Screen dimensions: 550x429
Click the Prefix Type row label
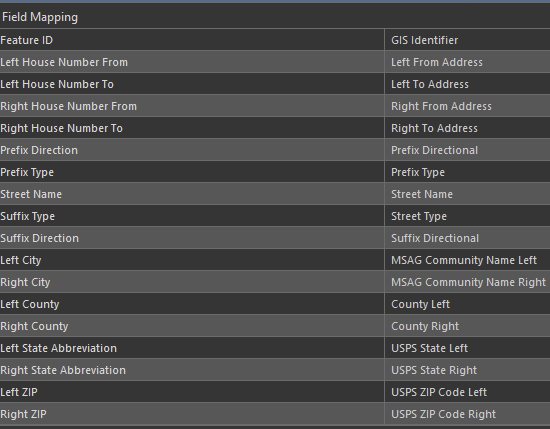coord(27,172)
